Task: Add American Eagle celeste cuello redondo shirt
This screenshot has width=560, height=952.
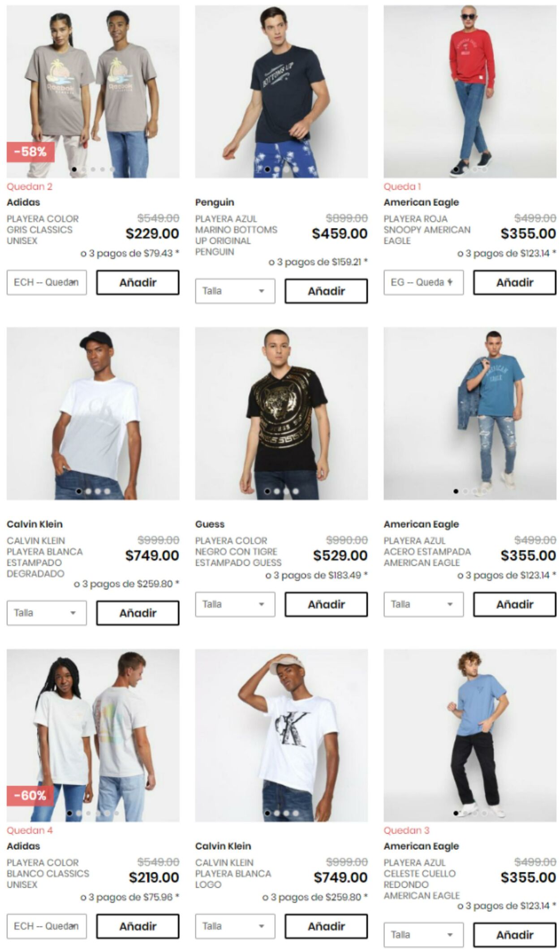Action: (515, 935)
